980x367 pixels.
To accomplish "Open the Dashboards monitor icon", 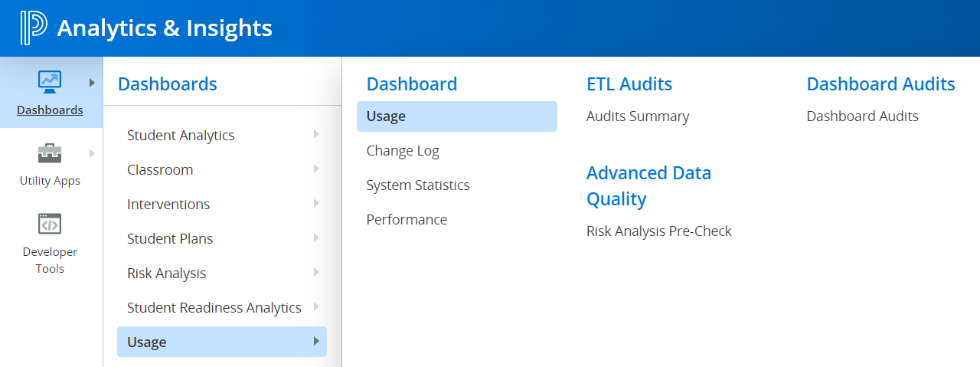I will tap(50, 80).
